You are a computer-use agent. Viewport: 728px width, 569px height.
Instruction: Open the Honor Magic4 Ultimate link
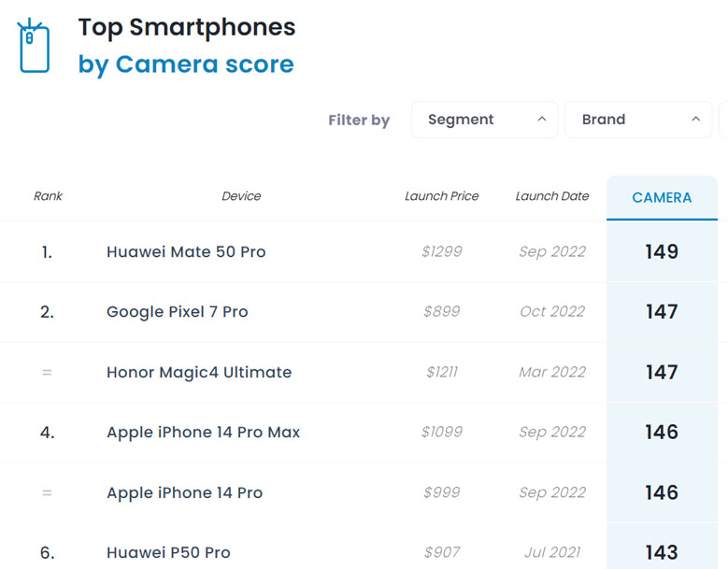pyautogui.click(x=199, y=372)
